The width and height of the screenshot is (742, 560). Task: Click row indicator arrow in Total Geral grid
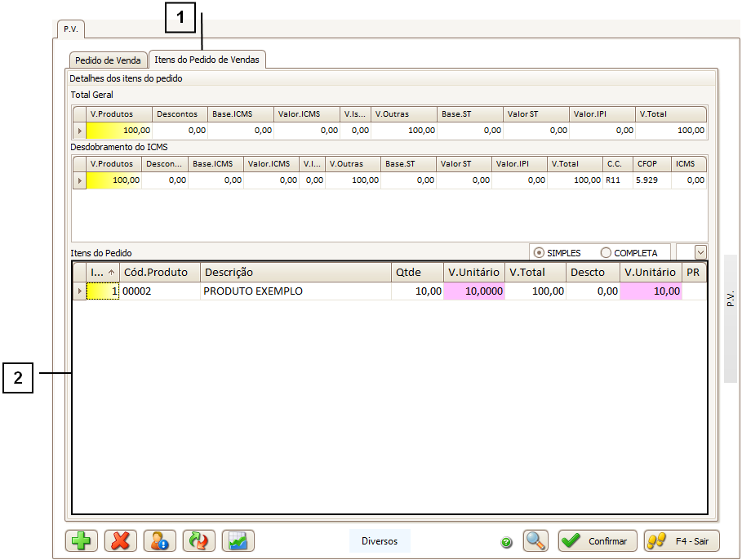79,131
